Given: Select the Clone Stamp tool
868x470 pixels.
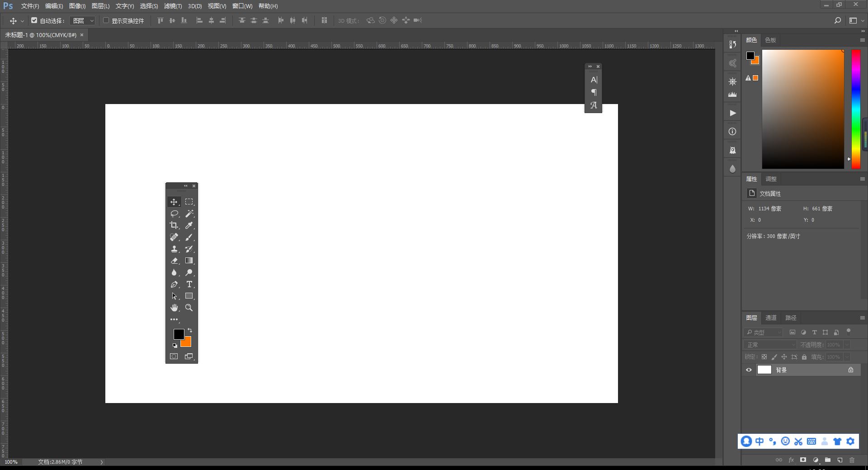Looking at the screenshot, I should pos(175,249).
